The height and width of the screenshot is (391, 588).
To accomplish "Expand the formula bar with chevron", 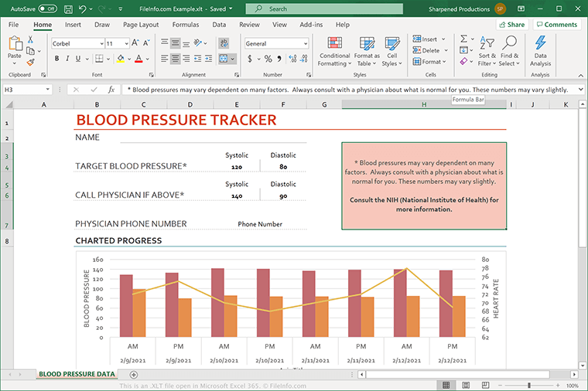I will pyautogui.click(x=580, y=90).
